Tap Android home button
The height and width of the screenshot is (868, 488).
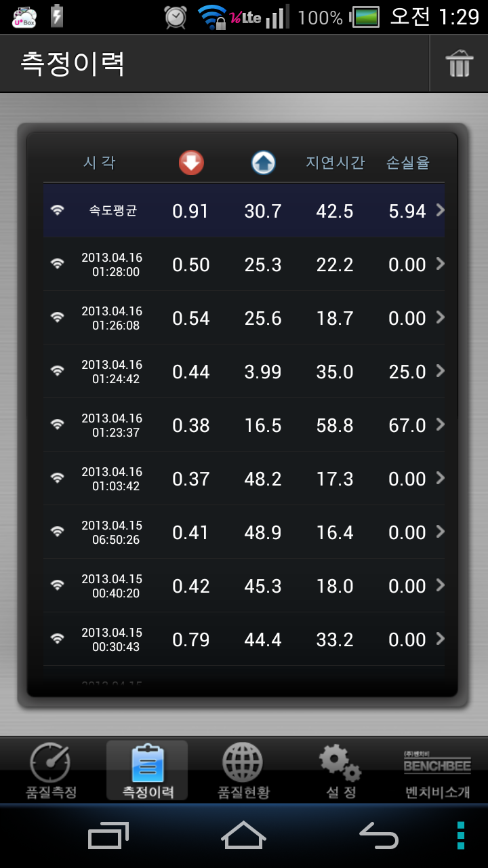(243, 835)
